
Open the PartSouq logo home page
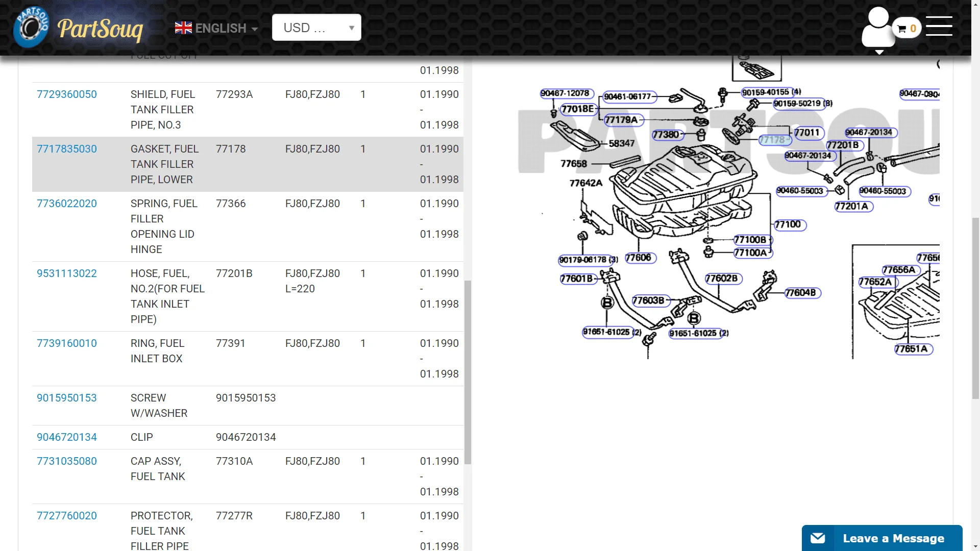pos(79,28)
